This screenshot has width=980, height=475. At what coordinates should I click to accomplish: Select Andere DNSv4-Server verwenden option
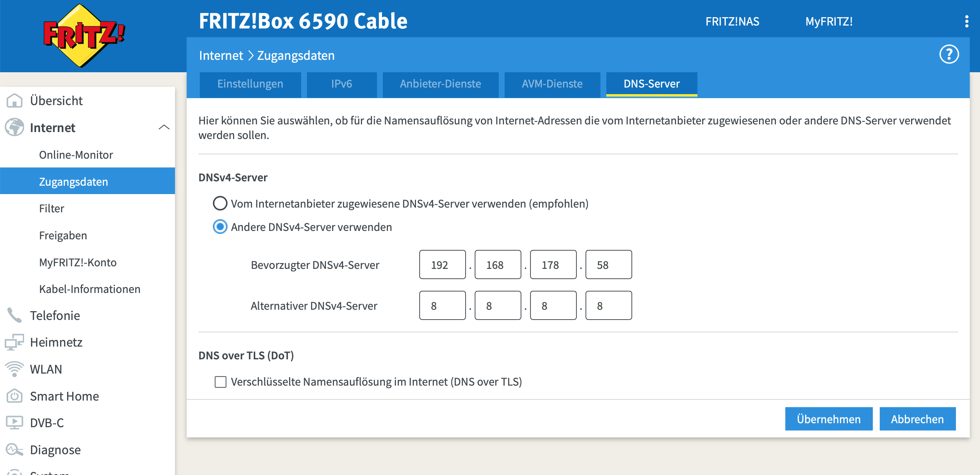[220, 227]
